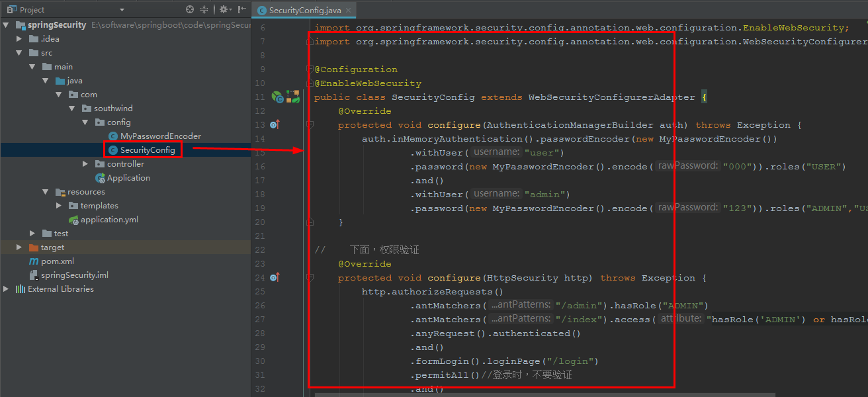
Task: Select SecurityConfig file in tree
Action: point(148,150)
